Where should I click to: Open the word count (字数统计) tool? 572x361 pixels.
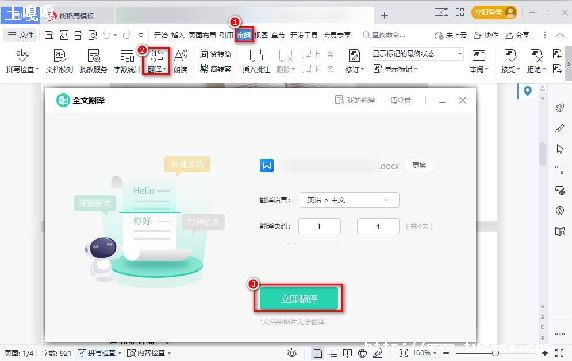126,61
